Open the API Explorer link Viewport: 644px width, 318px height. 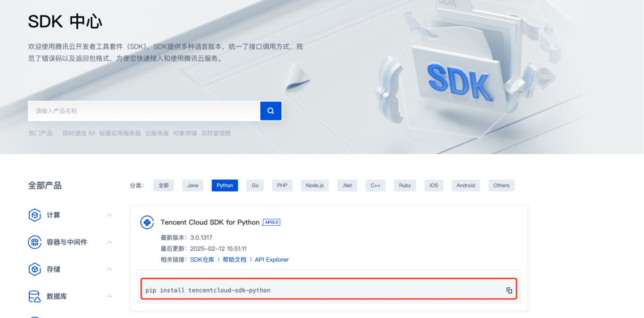click(x=272, y=260)
